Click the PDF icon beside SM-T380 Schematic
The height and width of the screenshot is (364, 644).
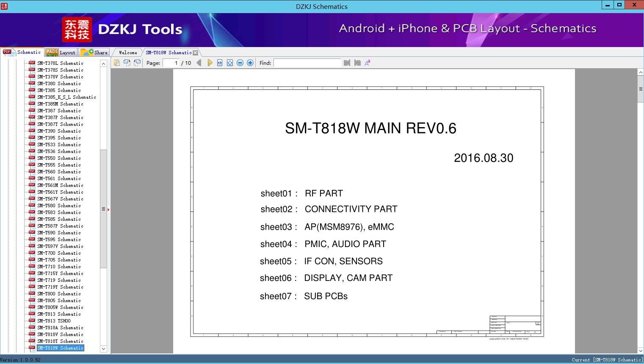[x=32, y=83]
